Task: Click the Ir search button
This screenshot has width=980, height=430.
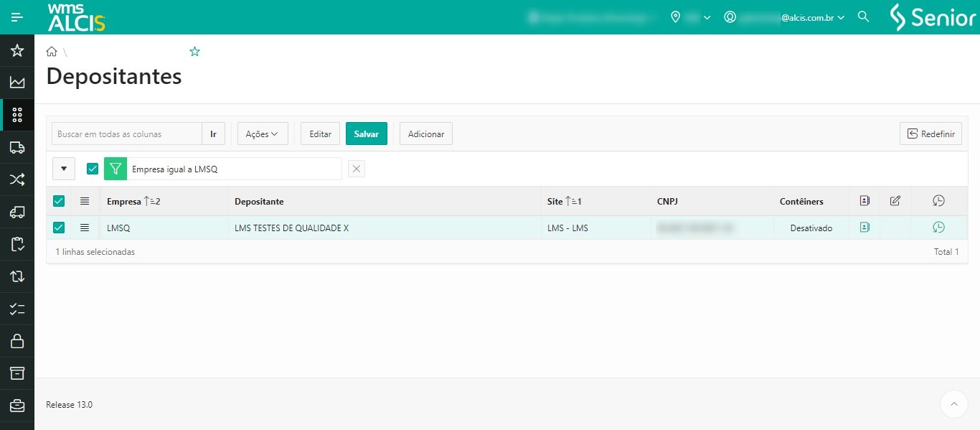Action: (213, 134)
